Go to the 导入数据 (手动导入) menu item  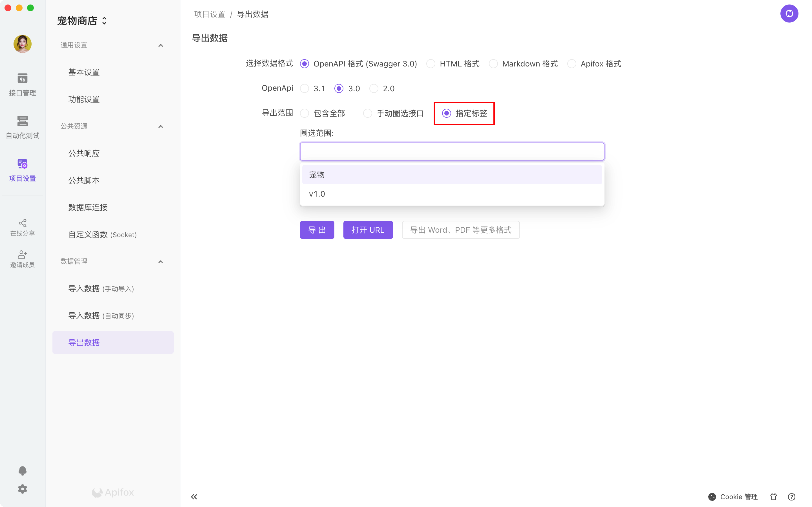click(x=101, y=288)
